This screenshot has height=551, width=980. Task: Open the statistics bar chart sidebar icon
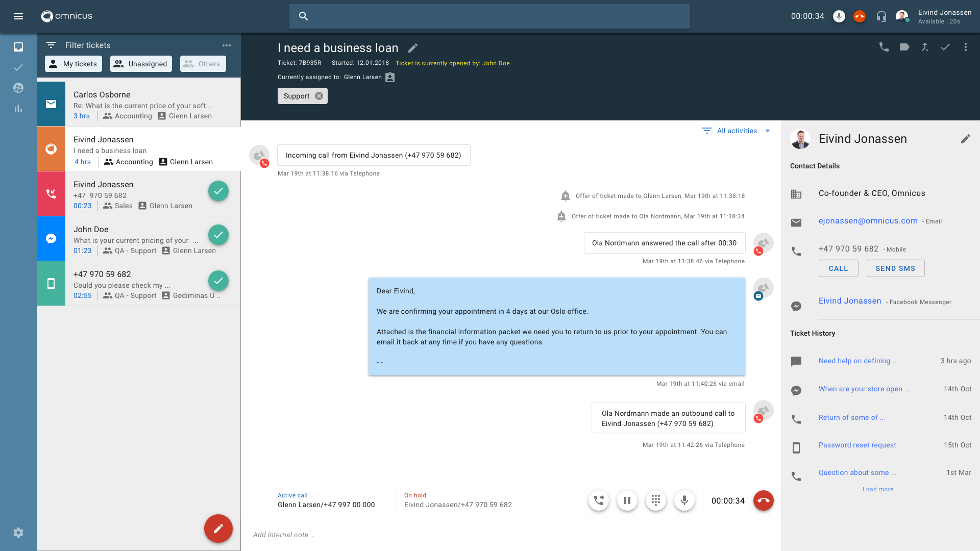pyautogui.click(x=18, y=108)
